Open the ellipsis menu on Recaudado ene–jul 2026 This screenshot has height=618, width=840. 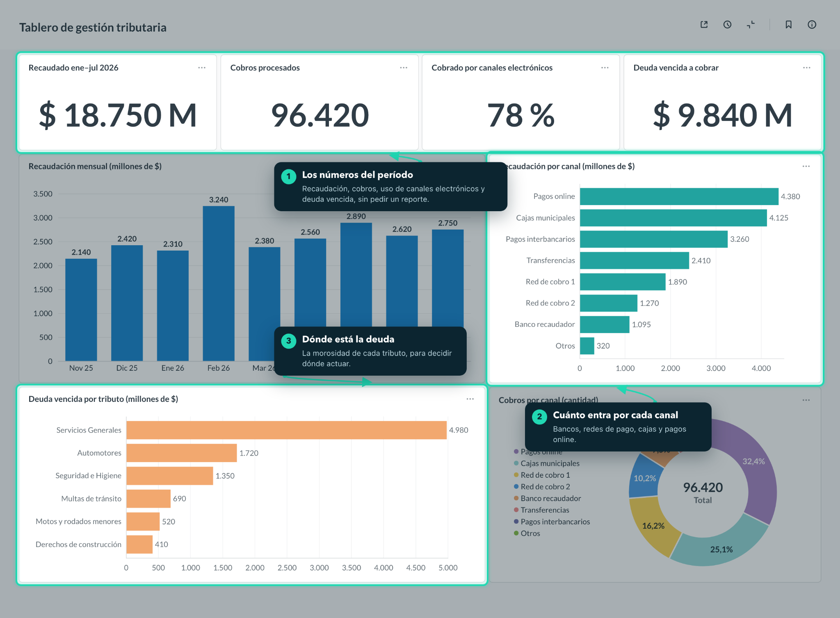(x=202, y=68)
